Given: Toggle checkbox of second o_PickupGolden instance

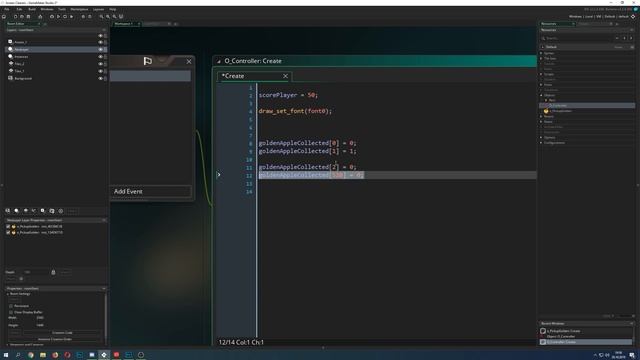Looking at the screenshot, I should click(x=8, y=233).
